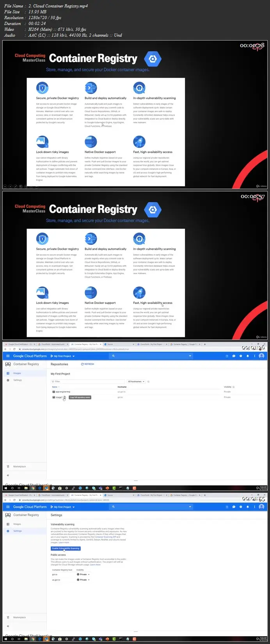Click In-depth vulnerability scanning icon in first slide
Image resolution: width=270 pixels, height=644 pixels.
(139, 88)
